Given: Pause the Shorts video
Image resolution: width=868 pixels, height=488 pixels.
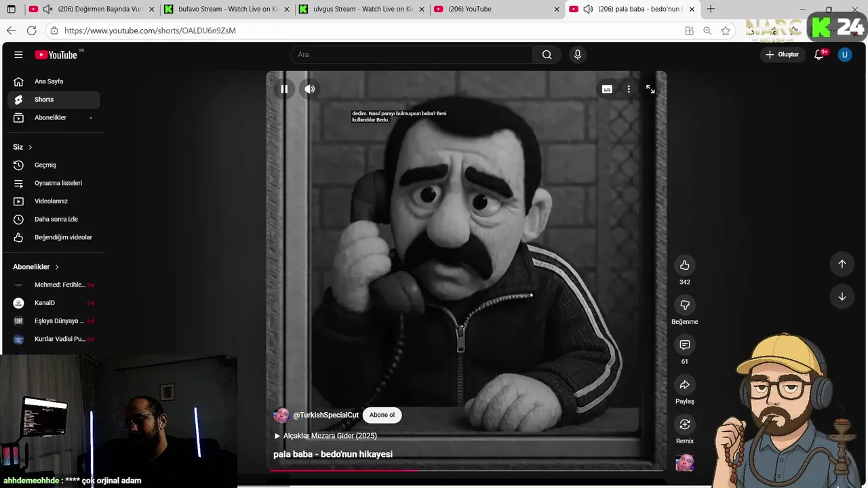Looking at the screenshot, I should pos(284,89).
